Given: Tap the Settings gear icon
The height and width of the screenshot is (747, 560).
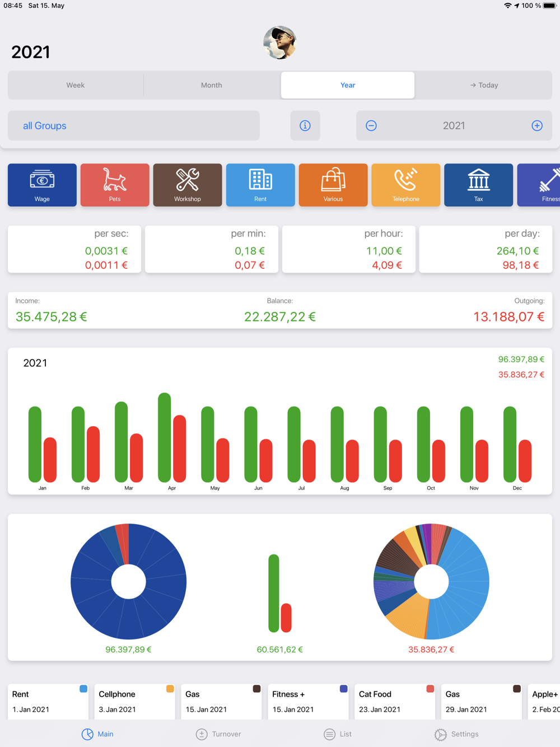Looking at the screenshot, I should tap(441, 734).
